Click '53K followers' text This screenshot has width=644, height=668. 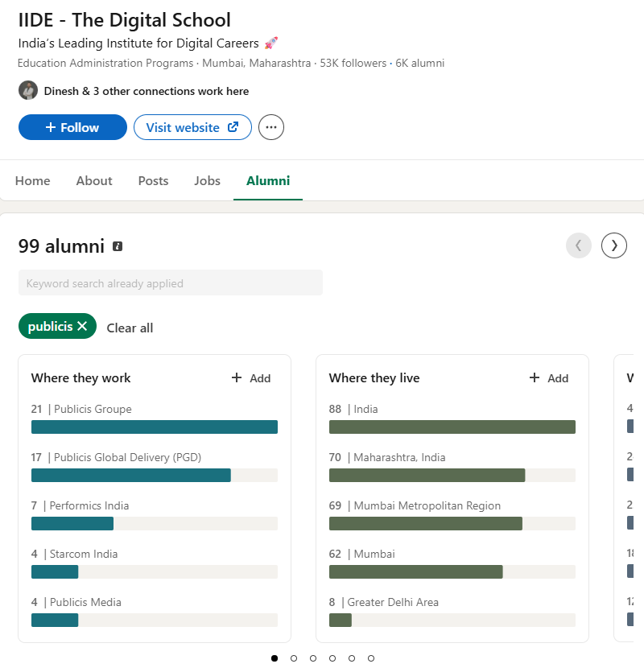coord(353,63)
